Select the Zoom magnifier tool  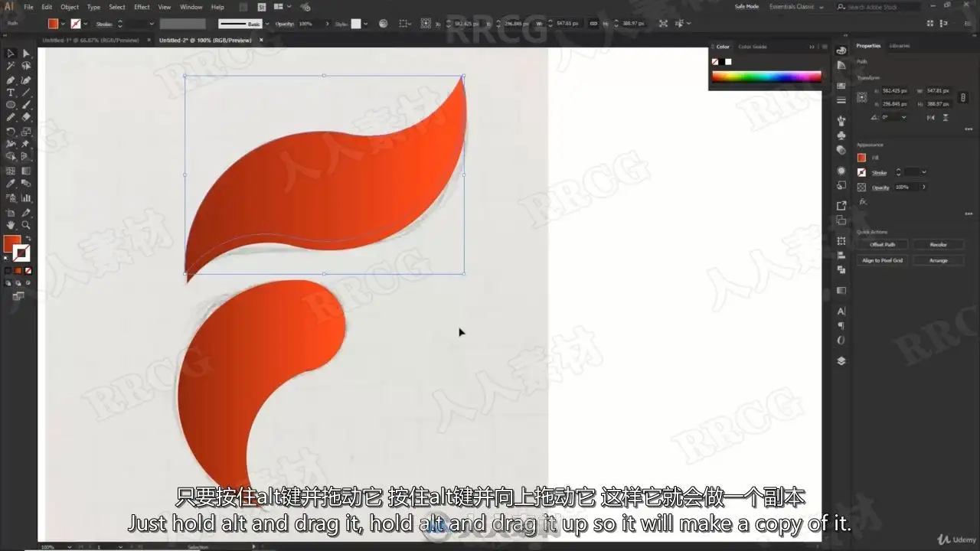26,225
